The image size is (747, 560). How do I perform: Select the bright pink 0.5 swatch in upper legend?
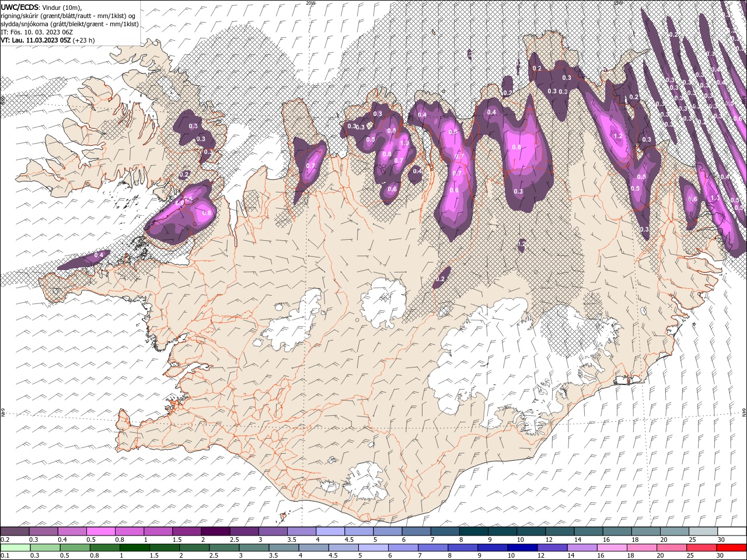coord(101,531)
